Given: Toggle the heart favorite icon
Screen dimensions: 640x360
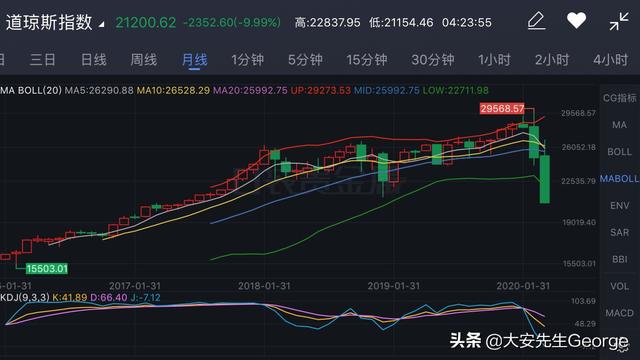Looking at the screenshot, I should coord(576,21).
